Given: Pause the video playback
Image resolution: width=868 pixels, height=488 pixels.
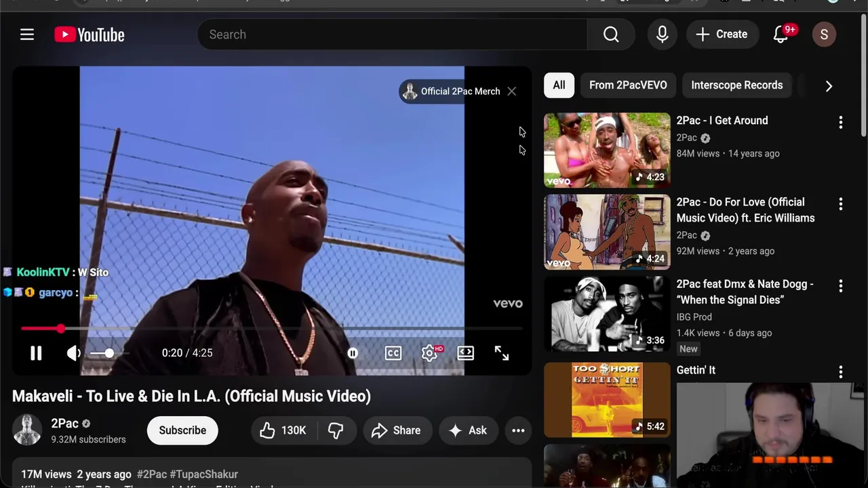Looking at the screenshot, I should (36, 353).
